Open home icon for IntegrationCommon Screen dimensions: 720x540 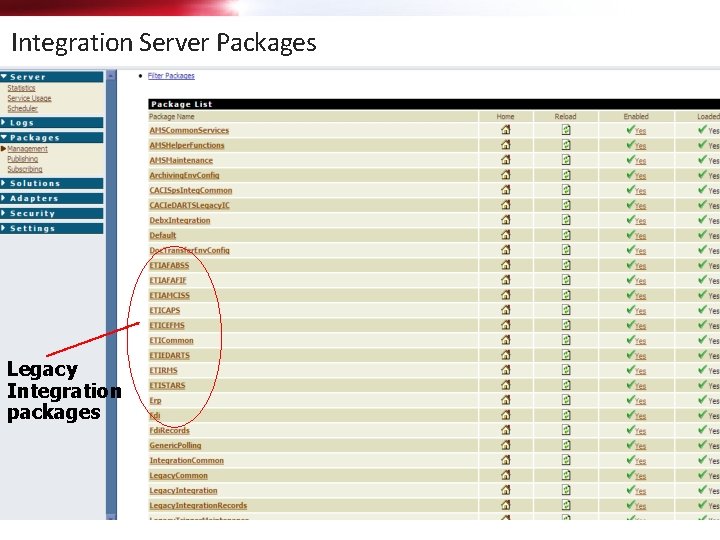(506, 460)
